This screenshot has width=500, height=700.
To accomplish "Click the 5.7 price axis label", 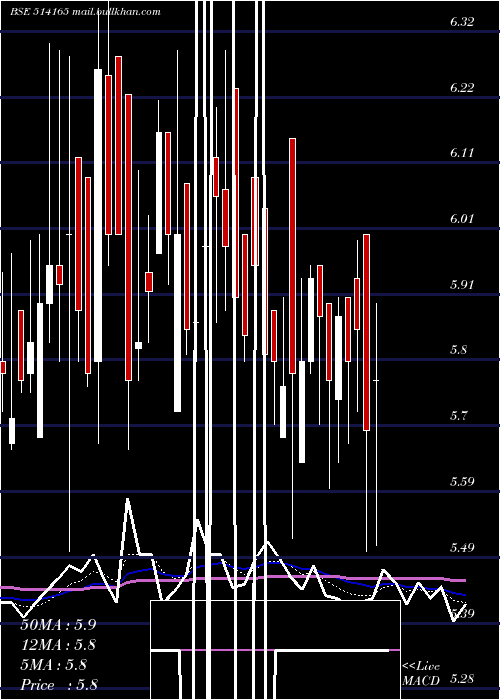I will (x=458, y=416).
